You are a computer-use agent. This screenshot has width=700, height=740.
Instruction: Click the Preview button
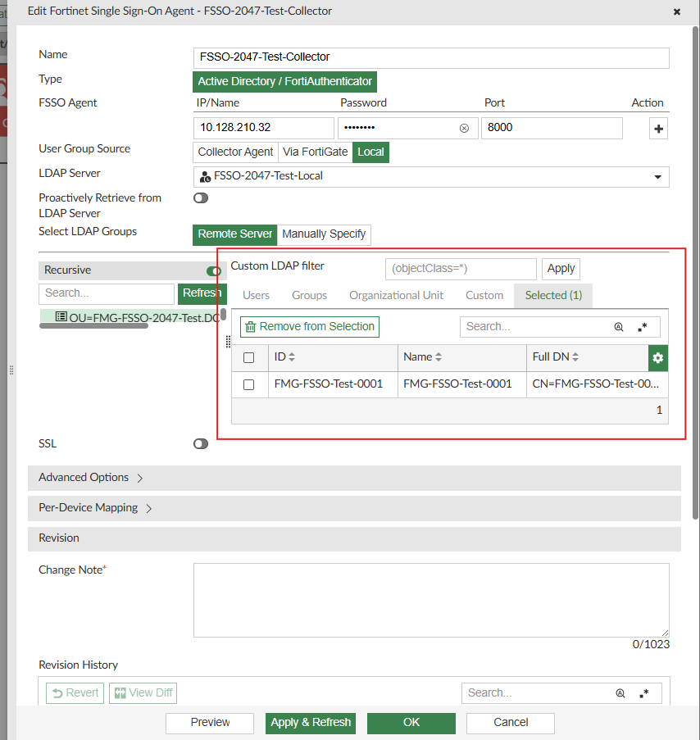click(210, 723)
